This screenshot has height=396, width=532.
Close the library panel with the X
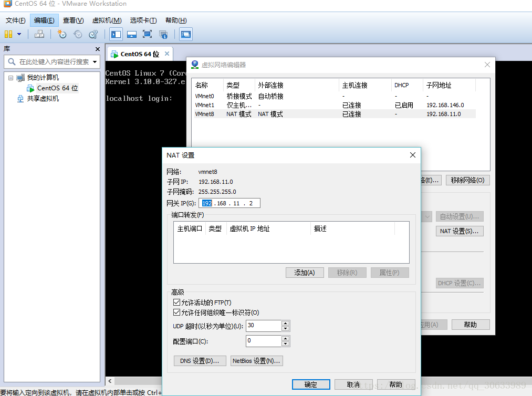(x=98, y=49)
